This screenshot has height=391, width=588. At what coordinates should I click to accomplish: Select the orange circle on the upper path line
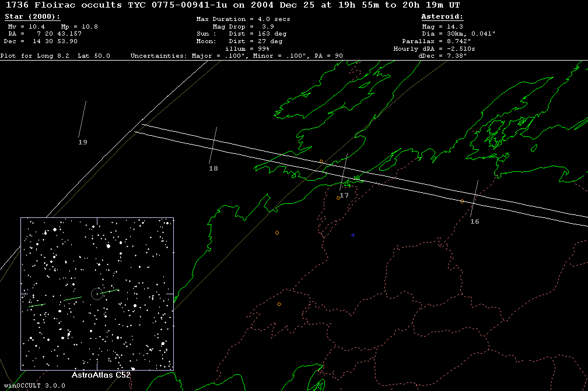point(321,161)
